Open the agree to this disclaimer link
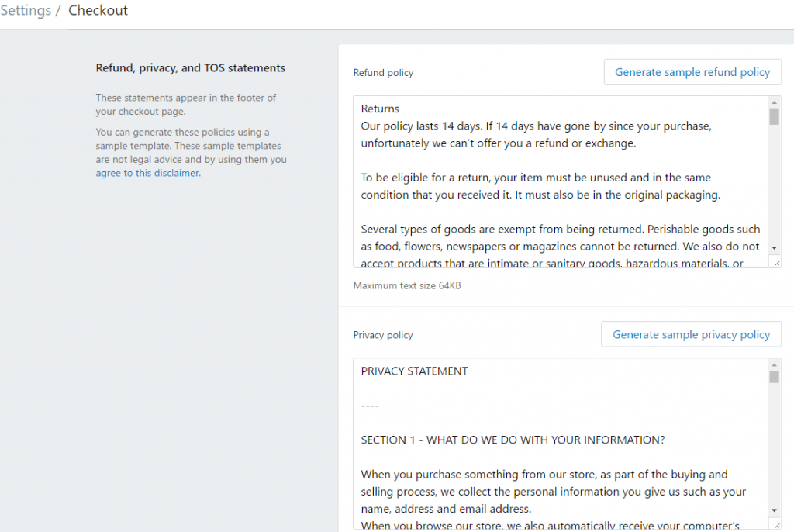The width and height of the screenshot is (794, 532). click(x=147, y=173)
